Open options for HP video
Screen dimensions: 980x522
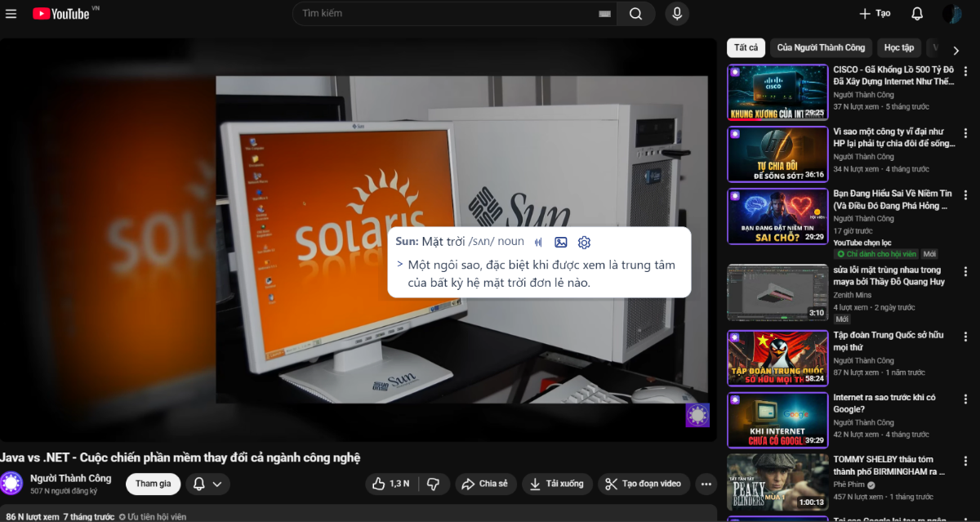coord(965,133)
